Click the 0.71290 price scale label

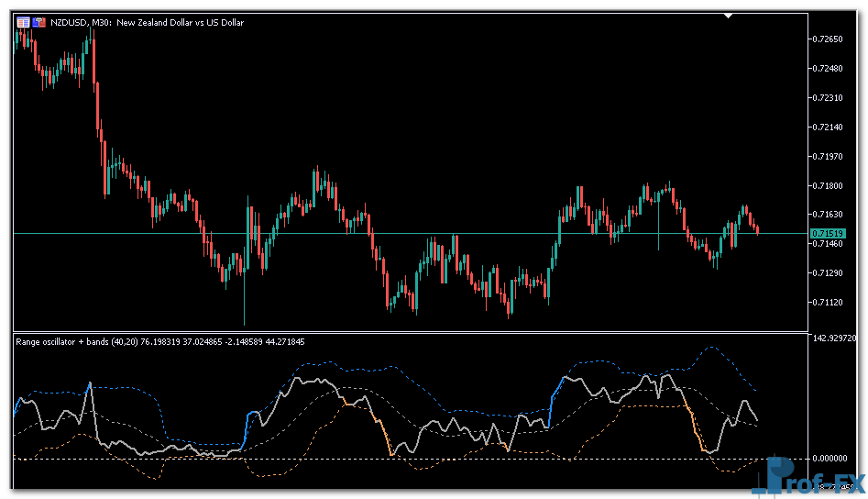pyautogui.click(x=828, y=272)
